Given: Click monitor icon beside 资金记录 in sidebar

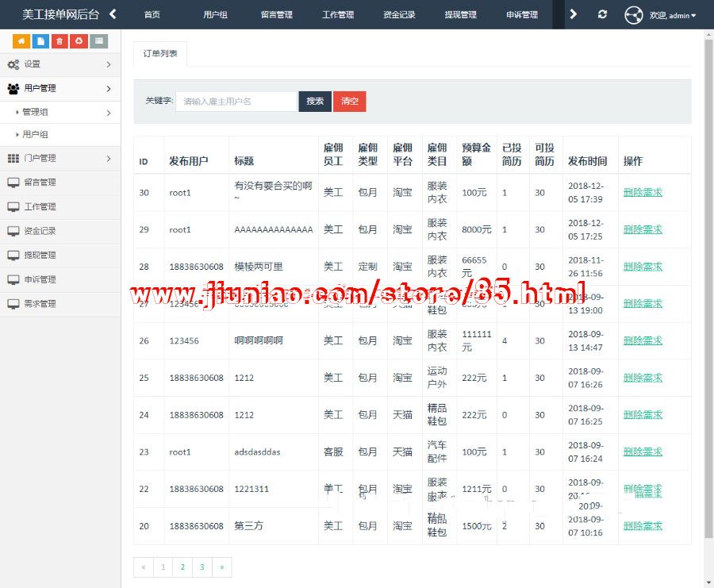Looking at the screenshot, I should click(13, 231).
